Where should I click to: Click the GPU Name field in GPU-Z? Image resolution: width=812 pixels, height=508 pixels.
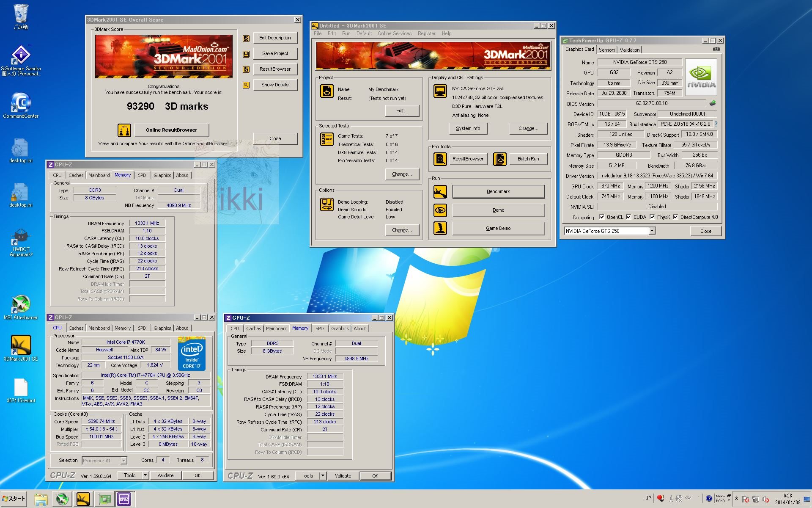(639, 62)
